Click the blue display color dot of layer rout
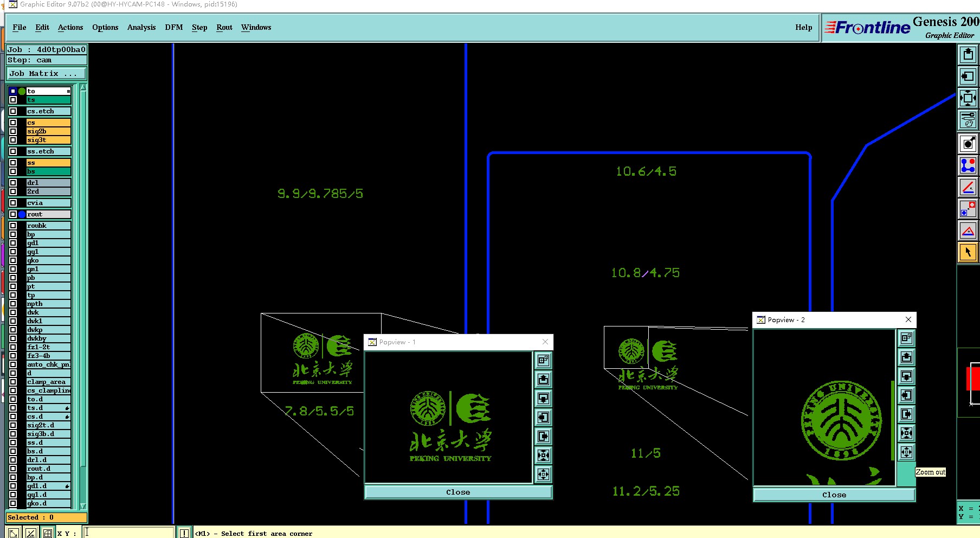Image resolution: width=980 pixels, height=538 pixels. point(22,214)
